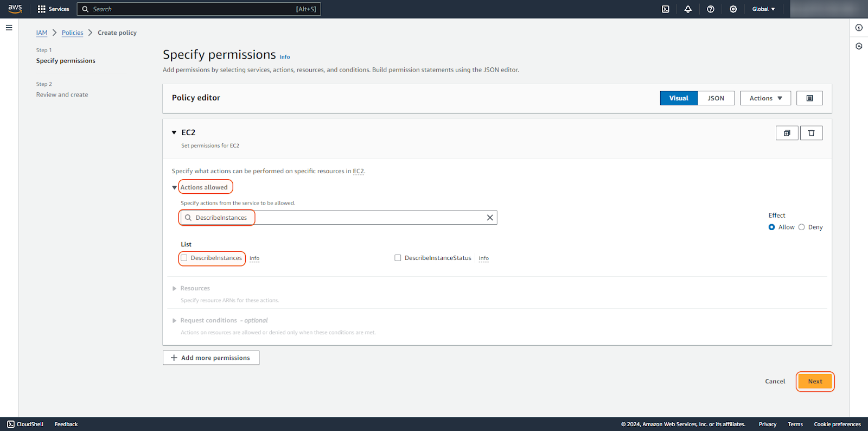Click the AWS logo home icon
Viewport: 868px width, 431px height.
click(x=15, y=9)
